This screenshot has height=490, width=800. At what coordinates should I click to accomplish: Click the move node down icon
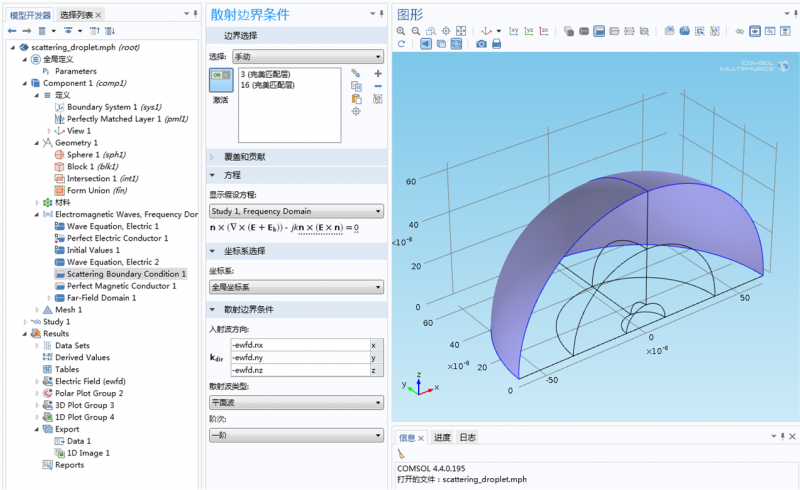pyautogui.click(x=110, y=31)
